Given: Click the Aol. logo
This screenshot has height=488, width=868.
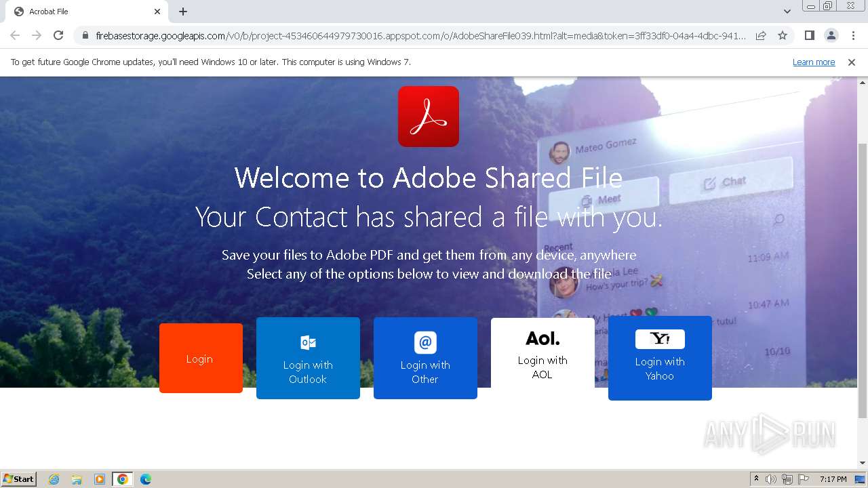Looking at the screenshot, I should coord(542,338).
